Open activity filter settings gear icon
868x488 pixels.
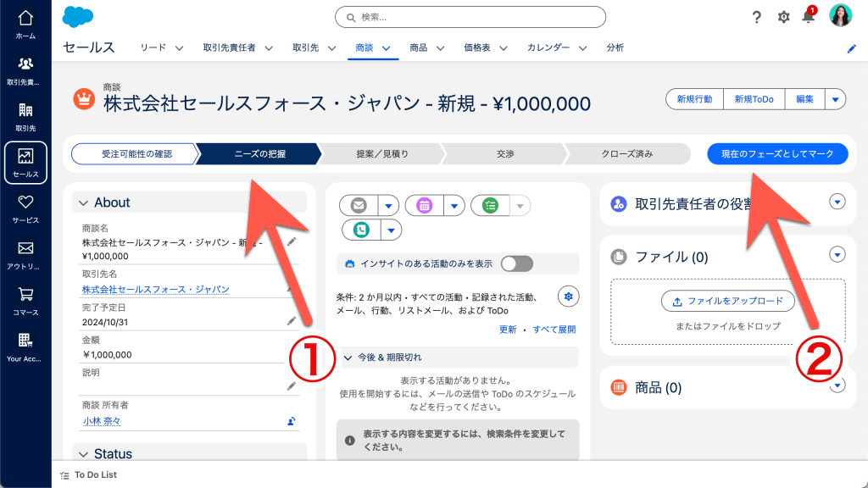(568, 297)
